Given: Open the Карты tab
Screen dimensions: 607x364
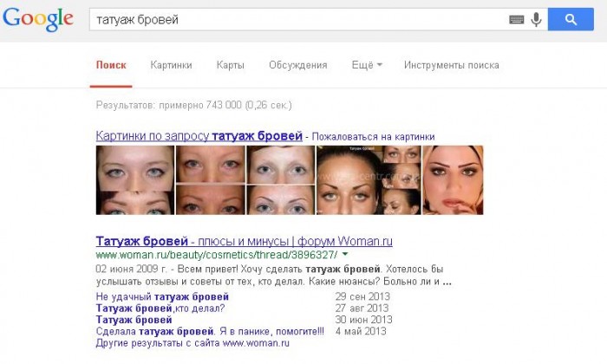Looking at the screenshot, I should pos(231,65).
